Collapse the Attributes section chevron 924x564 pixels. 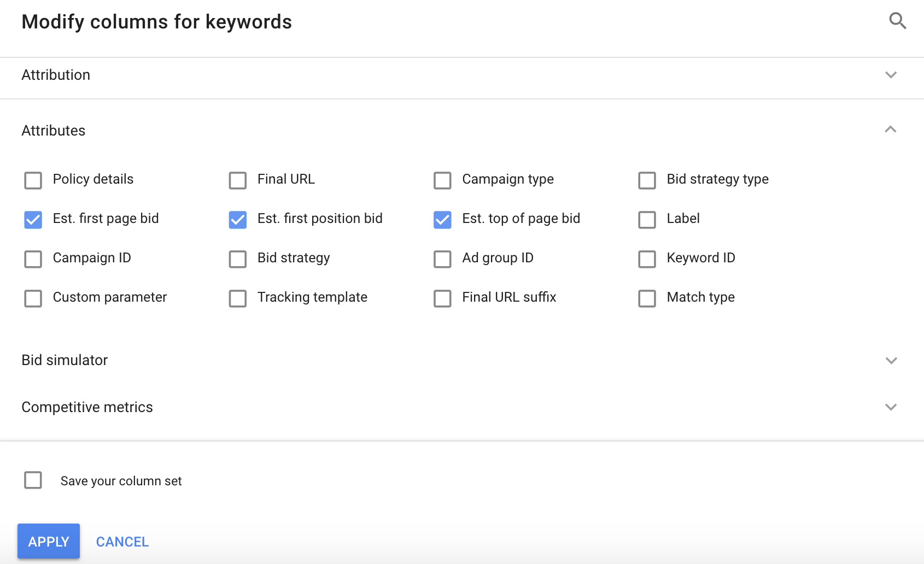(891, 130)
